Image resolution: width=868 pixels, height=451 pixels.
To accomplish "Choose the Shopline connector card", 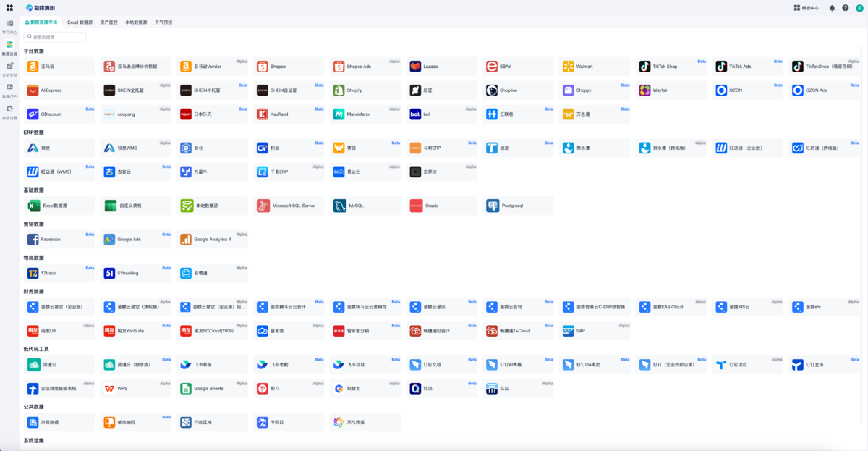I will [519, 90].
